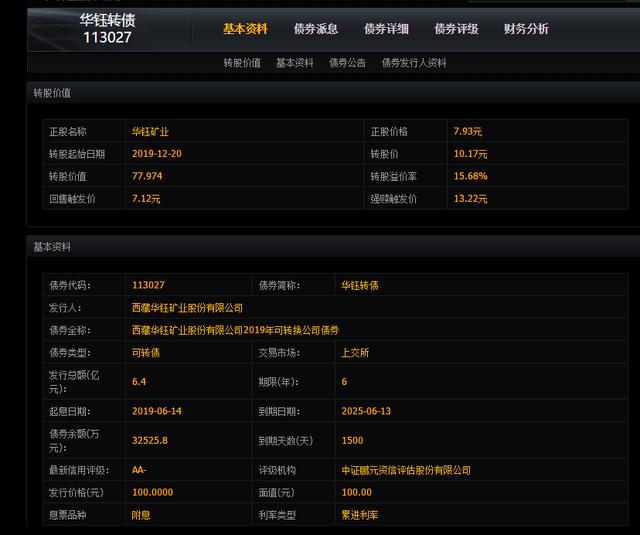Select the 债券代码 value 113027 in table
The height and width of the screenshot is (535, 640).
[x=148, y=285]
